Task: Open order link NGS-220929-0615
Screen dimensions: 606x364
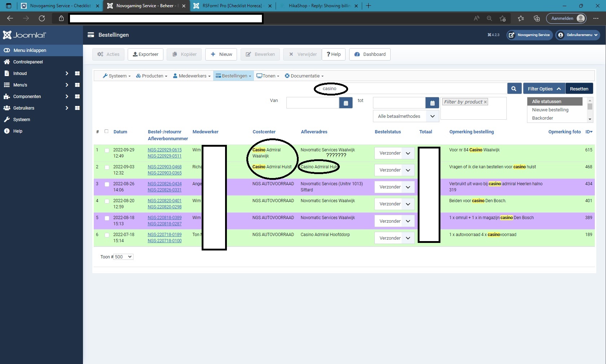Action: [164, 150]
